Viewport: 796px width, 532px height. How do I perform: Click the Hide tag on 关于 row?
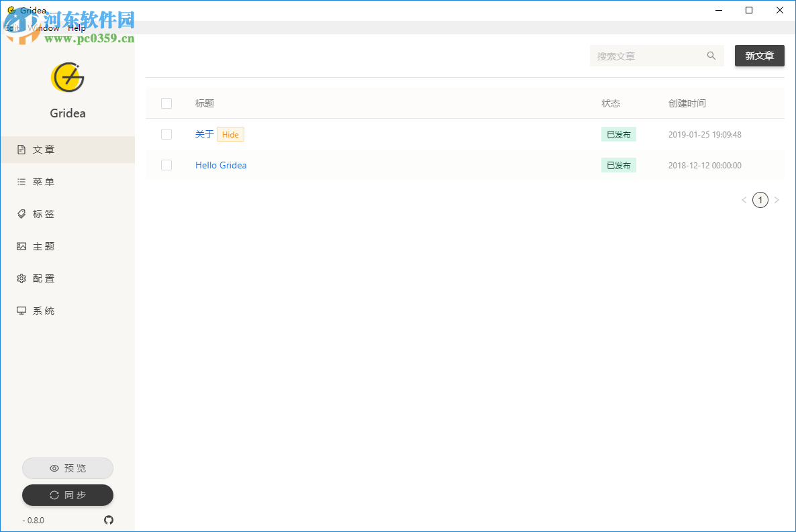(x=230, y=134)
